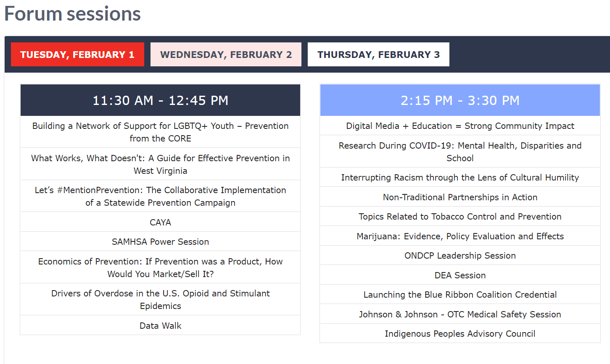Open the LGBTQ+ Youth support session
This screenshot has height=364, width=610.
point(160,132)
